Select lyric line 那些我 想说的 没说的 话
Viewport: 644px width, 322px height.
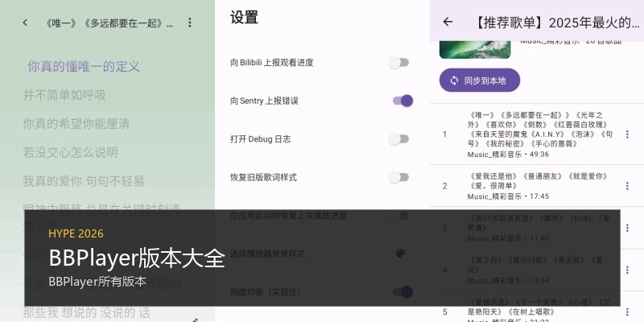[x=87, y=312]
